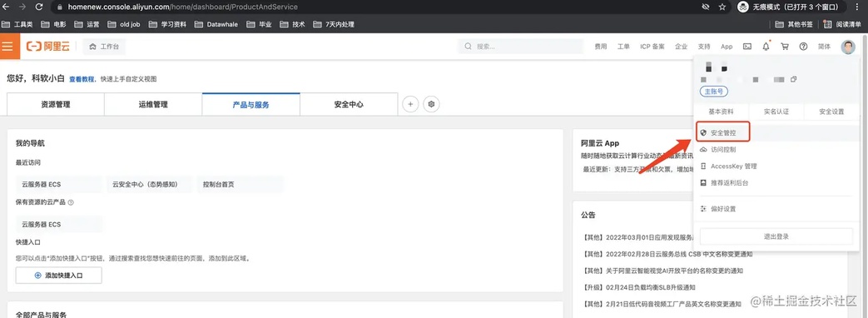Open the orange hamburger navigation menu

pyautogui.click(x=7, y=47)
